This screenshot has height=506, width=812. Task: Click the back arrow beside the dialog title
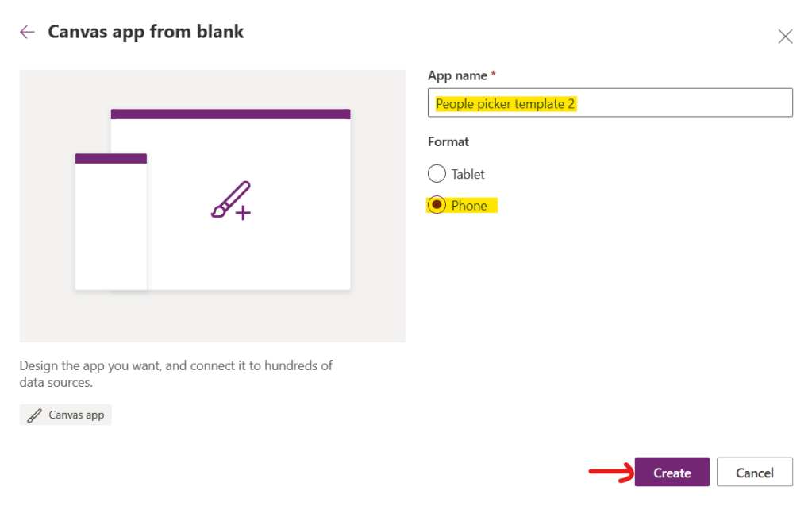click(28, 32)
